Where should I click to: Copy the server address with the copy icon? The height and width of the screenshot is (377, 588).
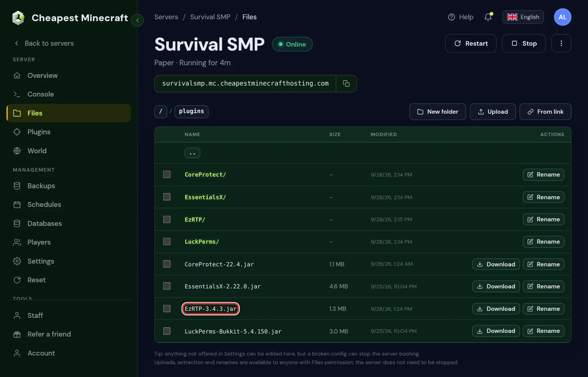[x=346, y=83]
